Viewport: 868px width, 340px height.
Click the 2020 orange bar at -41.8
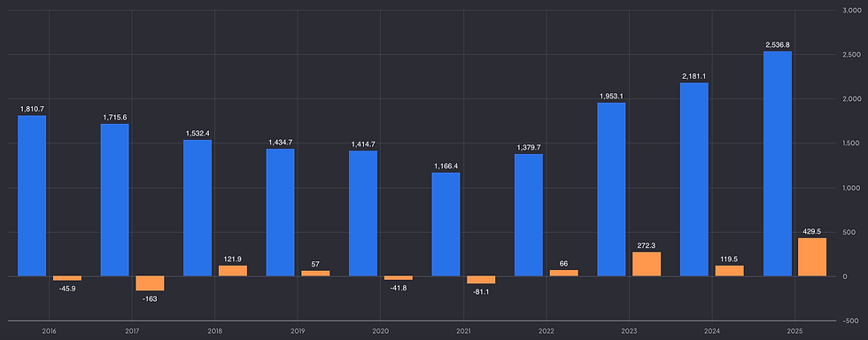click(399, 278)
